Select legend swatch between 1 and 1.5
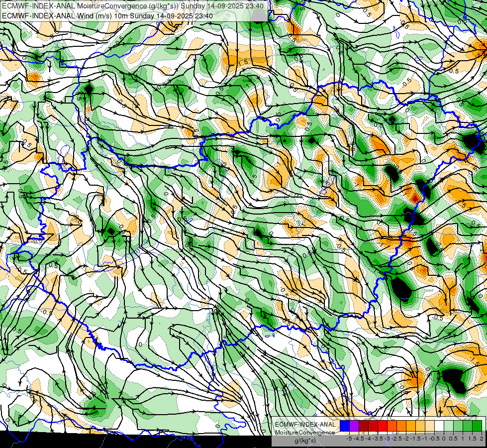 468,426
